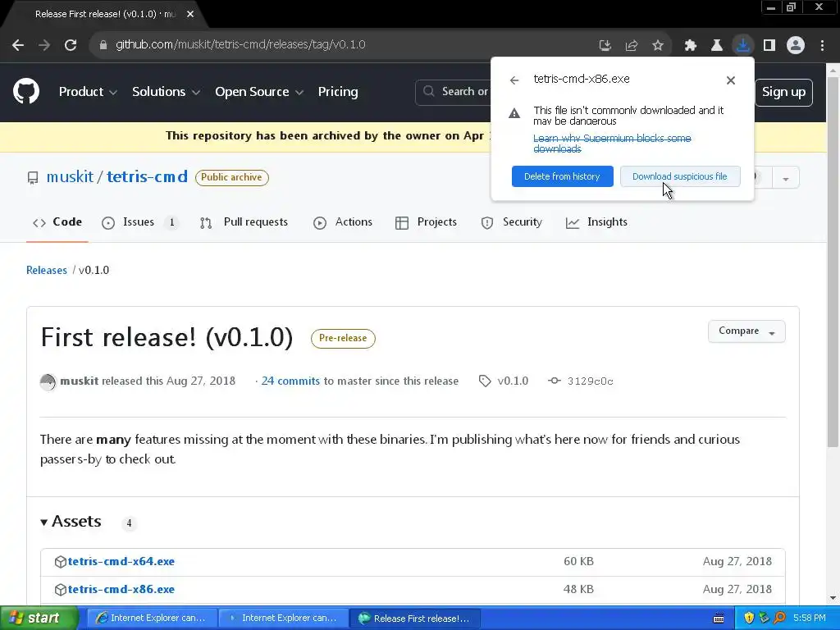Expand the Product menu

click(x=88, y=92)
